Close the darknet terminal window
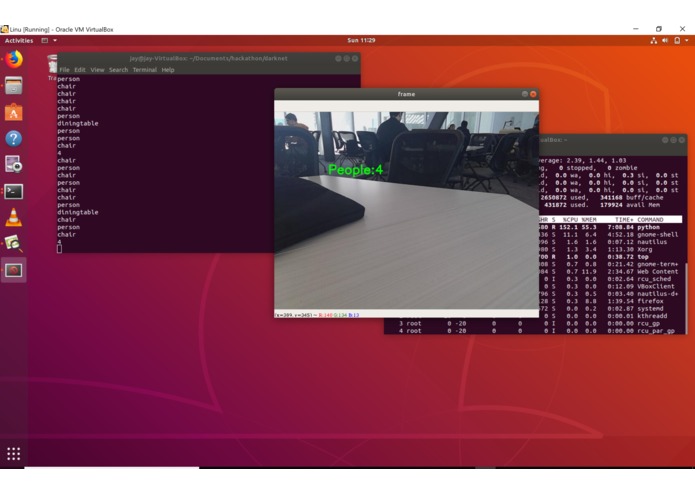This screenshot has height=494, width=695. pos(355,58)
